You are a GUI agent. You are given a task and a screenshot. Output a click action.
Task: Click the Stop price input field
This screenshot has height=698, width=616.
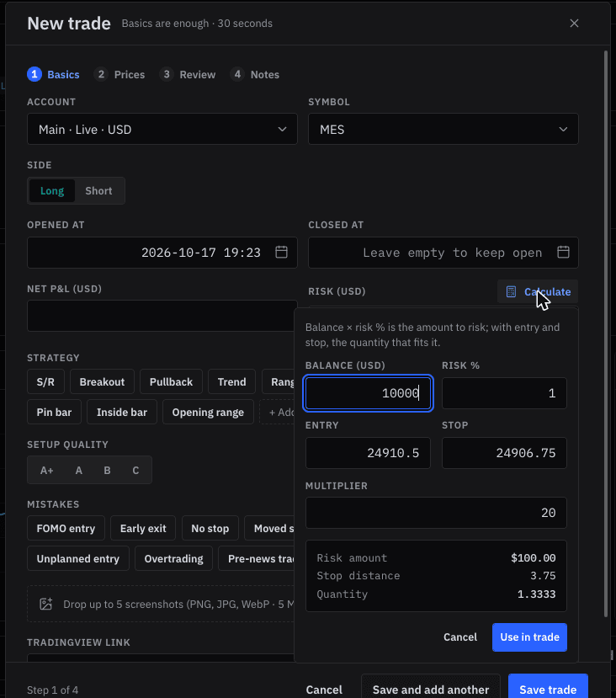pyautogui.click(x=504, y=453)
